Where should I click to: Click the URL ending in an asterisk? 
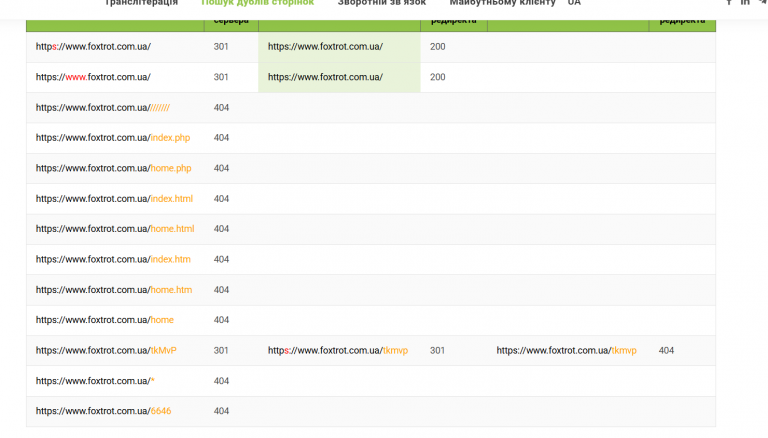pos(95,381)
